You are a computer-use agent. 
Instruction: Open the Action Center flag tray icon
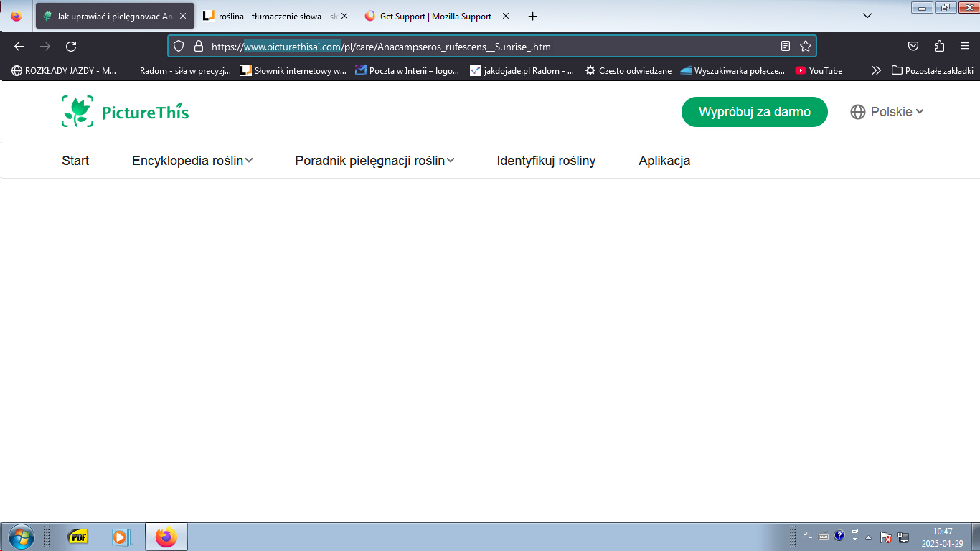[x=886, y=537]
